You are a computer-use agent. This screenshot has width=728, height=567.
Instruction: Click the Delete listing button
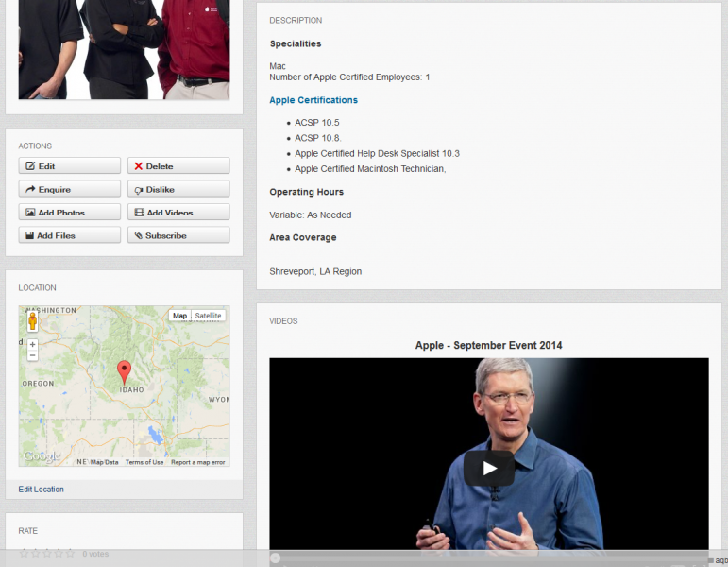[178, 166]
